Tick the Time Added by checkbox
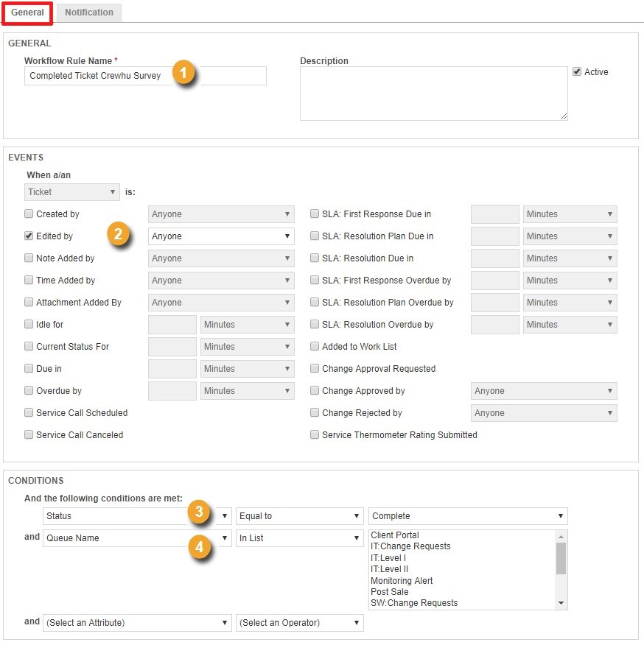 [29, 280]
